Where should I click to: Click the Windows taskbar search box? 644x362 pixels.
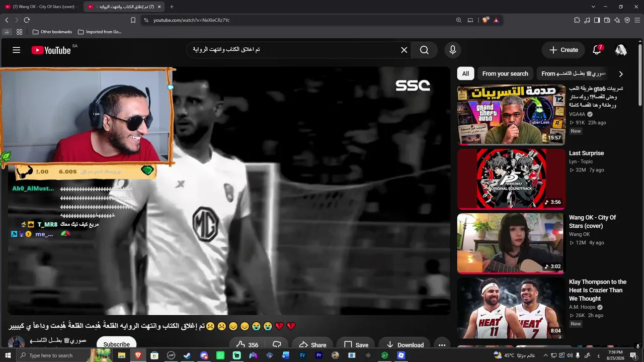64,355
